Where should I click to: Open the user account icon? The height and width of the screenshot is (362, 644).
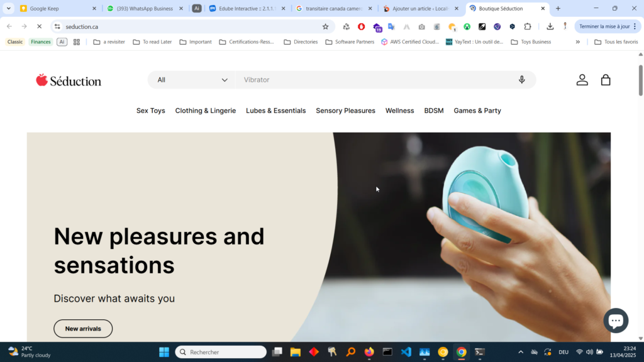582,80
